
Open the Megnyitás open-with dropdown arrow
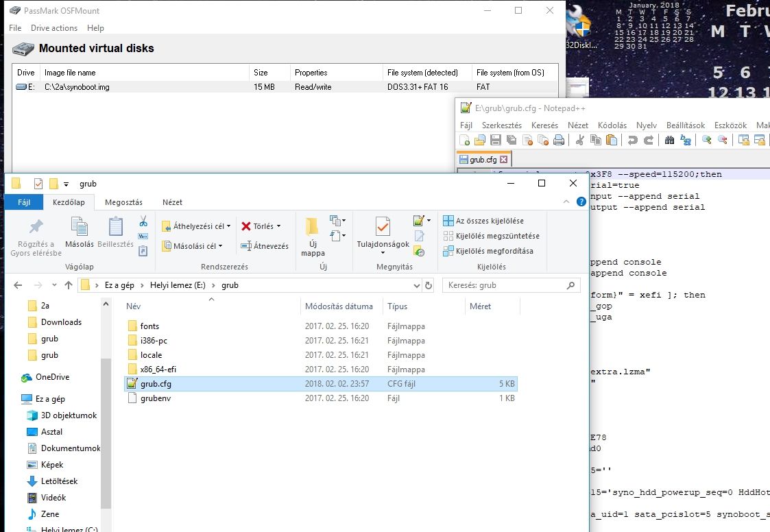coord(429,221)
